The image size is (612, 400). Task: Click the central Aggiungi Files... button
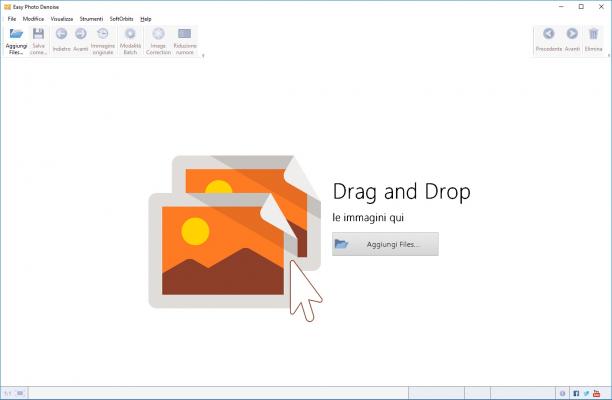point(385,244)
